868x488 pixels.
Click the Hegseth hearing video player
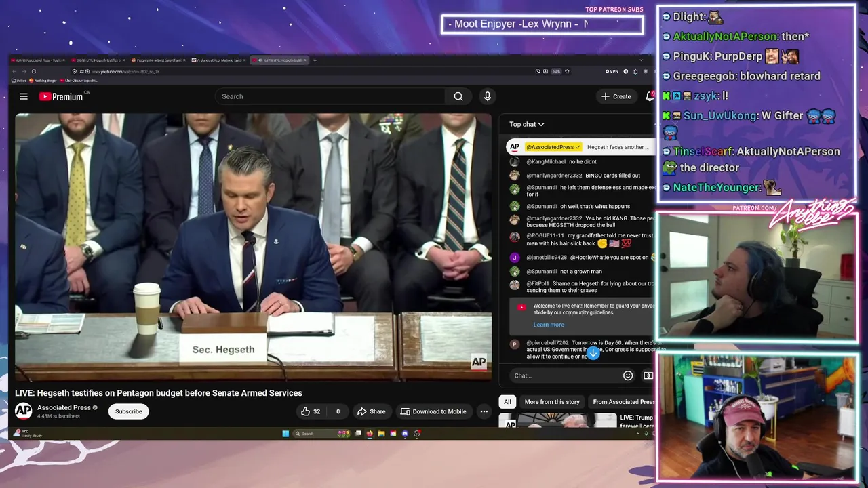(x=253, y=247)
